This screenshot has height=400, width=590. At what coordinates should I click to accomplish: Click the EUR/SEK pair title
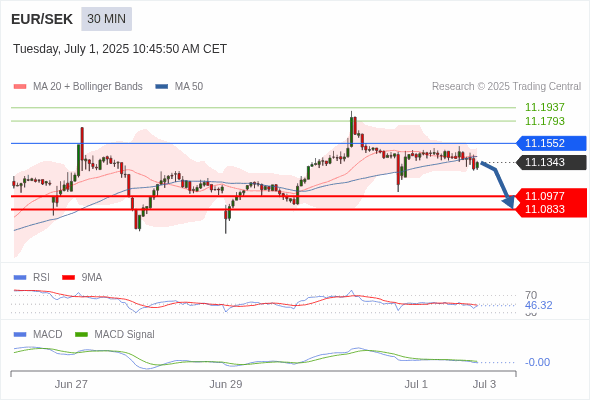42,19
